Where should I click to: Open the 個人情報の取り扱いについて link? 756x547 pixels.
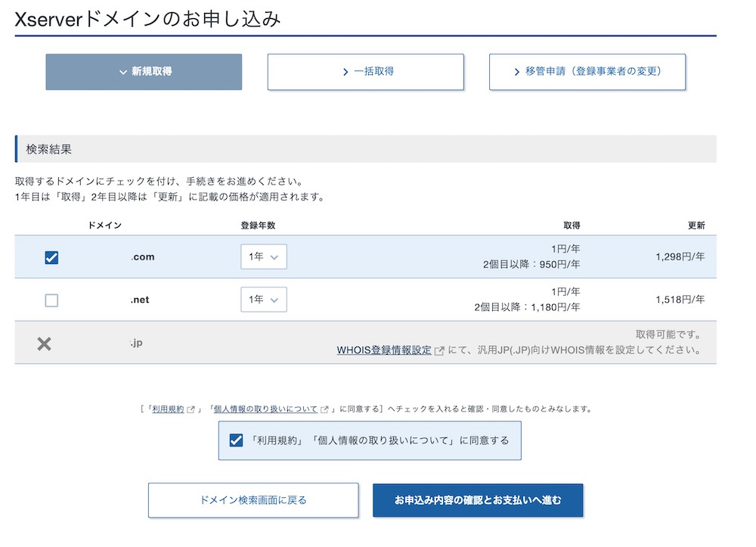pyautogui.click(x=265, y=409)
